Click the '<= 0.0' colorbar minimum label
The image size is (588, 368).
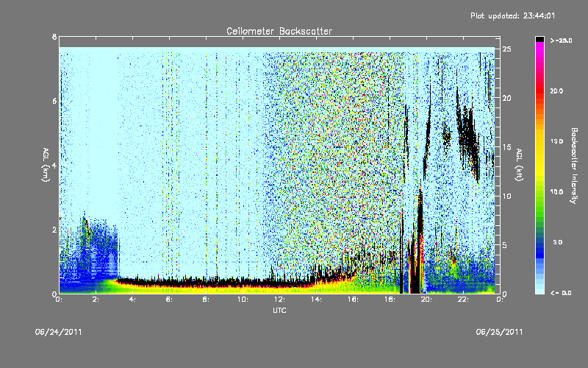tap(561, 292)
